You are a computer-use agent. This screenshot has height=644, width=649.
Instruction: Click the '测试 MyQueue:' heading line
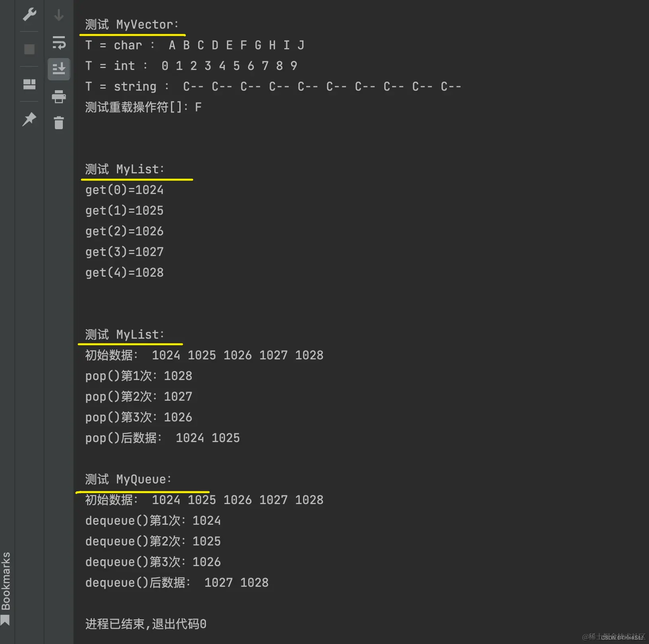(128, 479)
